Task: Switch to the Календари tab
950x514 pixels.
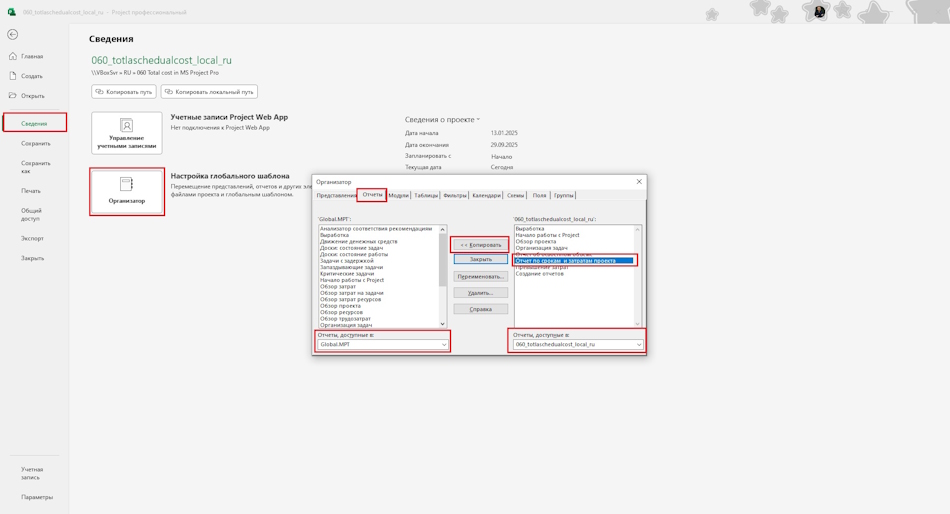Action: tap(487, 195)
